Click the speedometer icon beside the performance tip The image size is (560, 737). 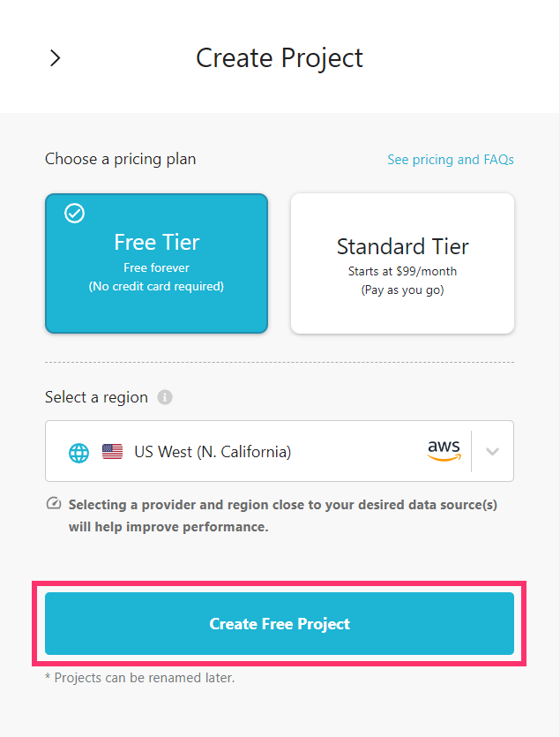[x=54, y=505]
